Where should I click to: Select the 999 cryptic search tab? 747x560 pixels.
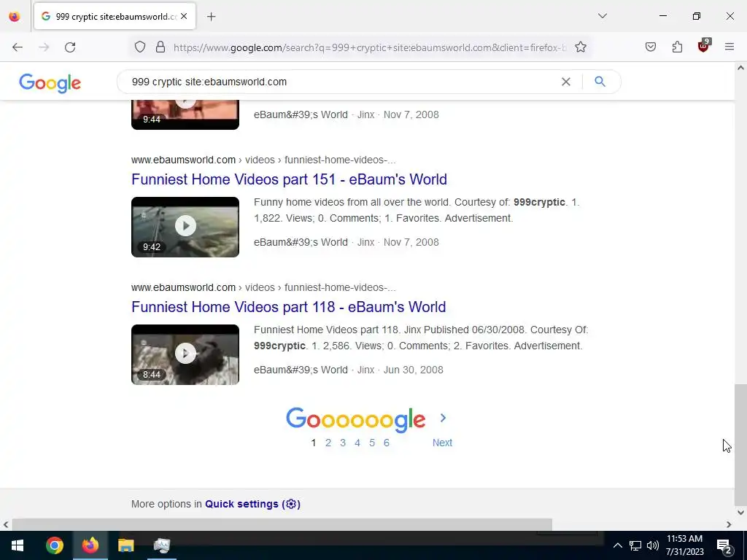(115, 17)
